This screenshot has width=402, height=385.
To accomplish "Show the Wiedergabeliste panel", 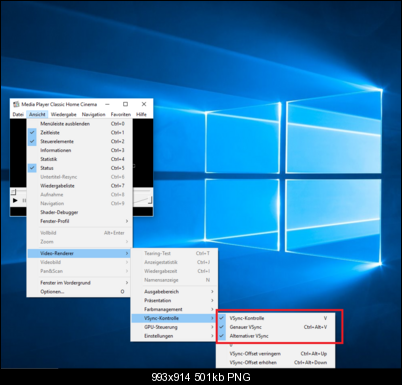I will click(80, 186).
